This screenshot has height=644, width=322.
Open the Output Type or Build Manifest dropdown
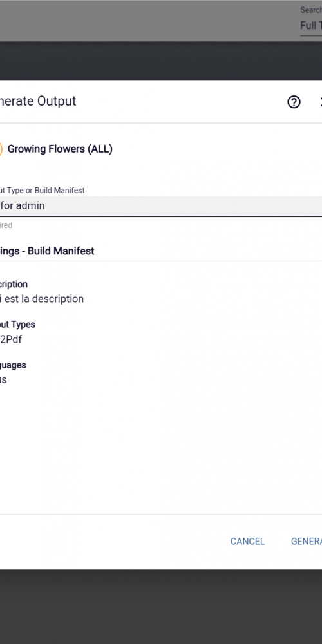pos(161,206)
